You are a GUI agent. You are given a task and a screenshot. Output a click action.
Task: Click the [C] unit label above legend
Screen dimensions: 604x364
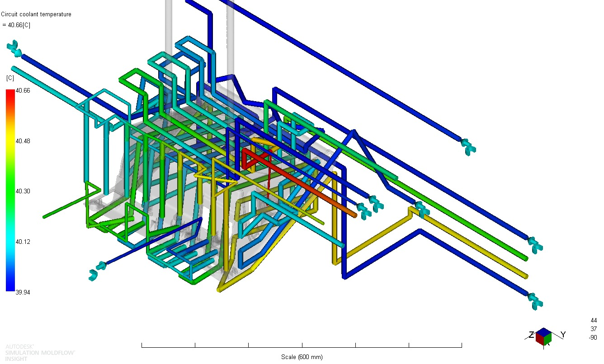coord(10,78)
